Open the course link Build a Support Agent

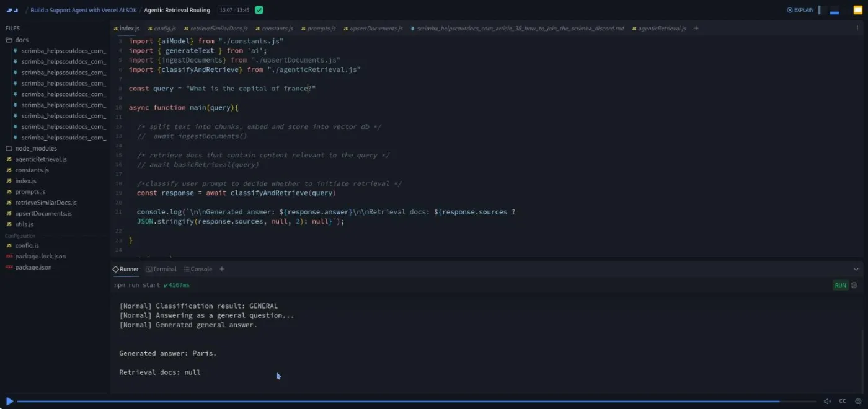pos(84,10)
